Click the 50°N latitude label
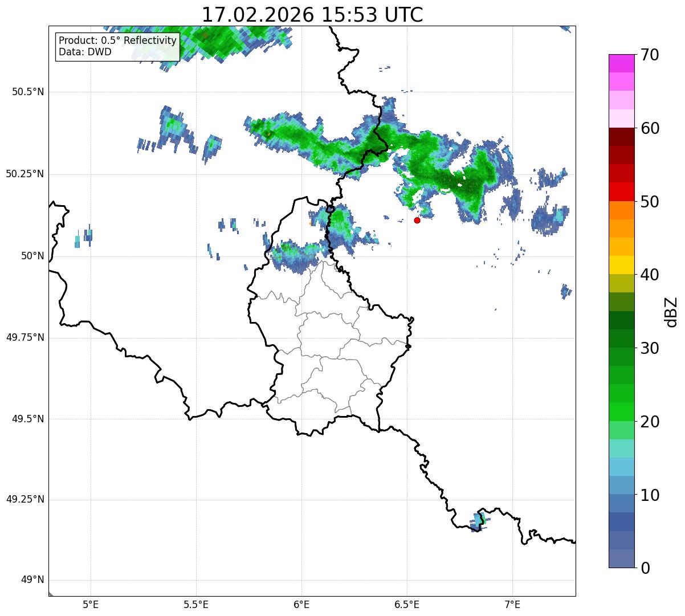 pos(32,256)
